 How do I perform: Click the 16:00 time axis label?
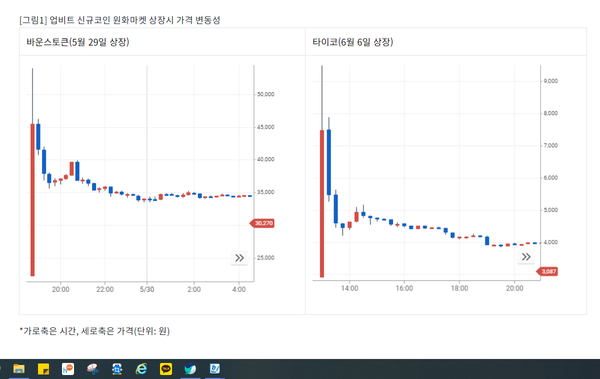click(404, 288)
